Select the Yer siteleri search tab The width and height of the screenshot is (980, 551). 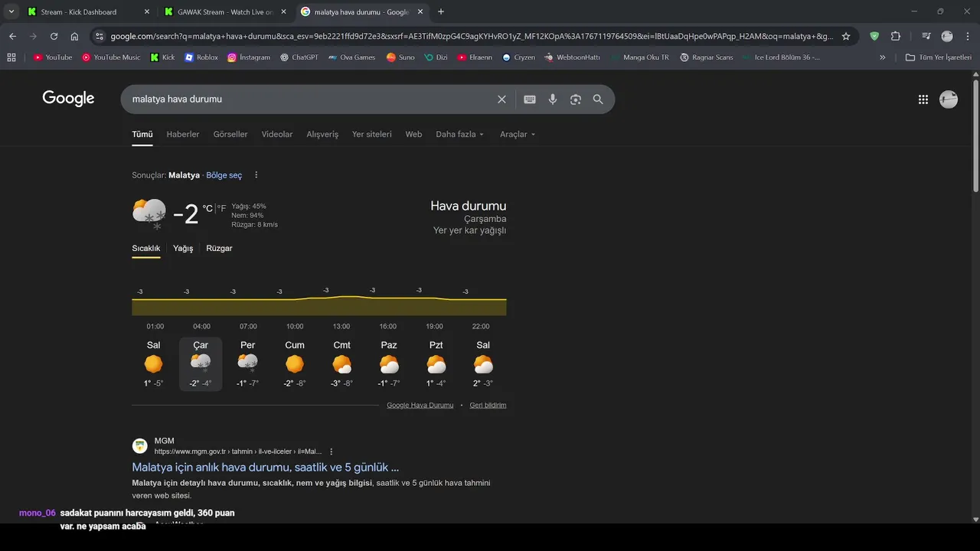coord(372,134)
